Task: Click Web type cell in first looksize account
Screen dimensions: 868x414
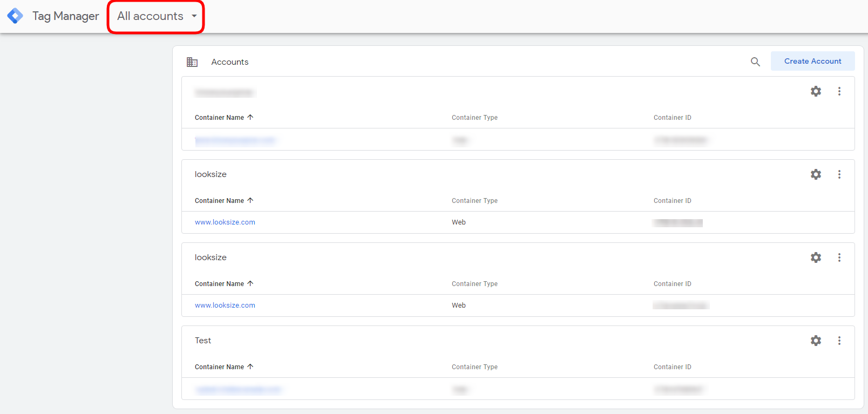Action: coord(459,222)
